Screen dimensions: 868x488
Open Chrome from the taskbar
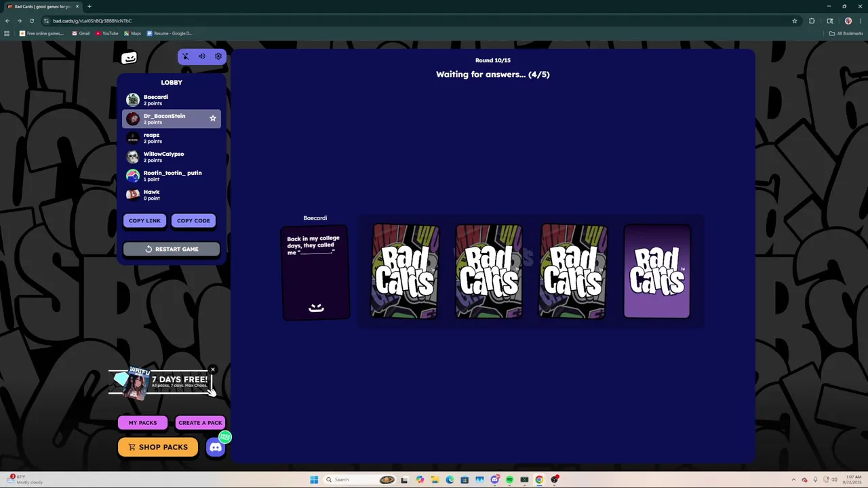pyautogui.click(x=539, y=480)
